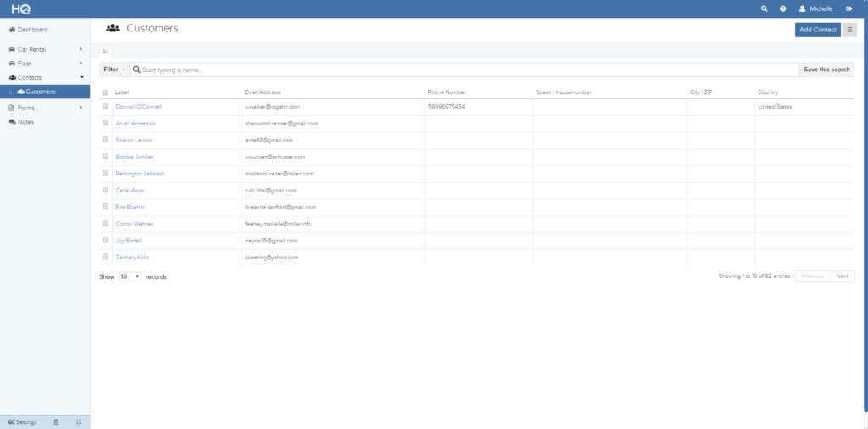Image resolution: width=868 pixels, height=429 pixels.
Task: Open the Filter dropdown
Action: [x=114, y=70]
